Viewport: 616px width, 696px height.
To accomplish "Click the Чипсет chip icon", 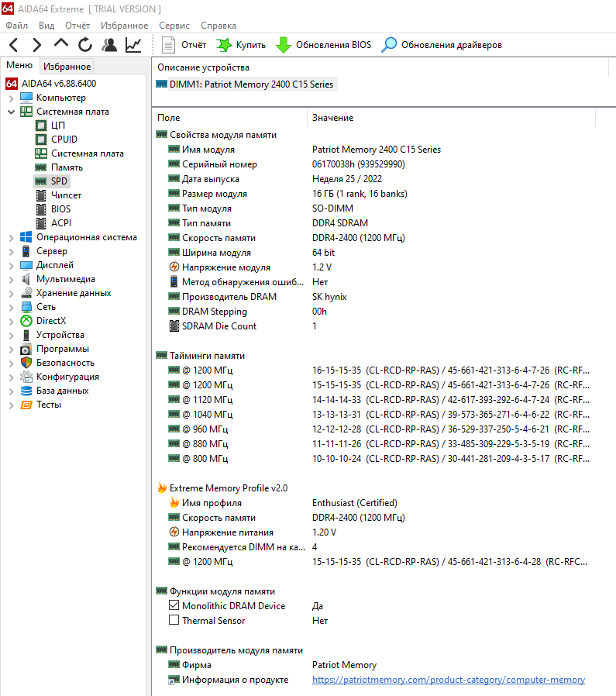I will pyautogui.click(x=41, y=195).
